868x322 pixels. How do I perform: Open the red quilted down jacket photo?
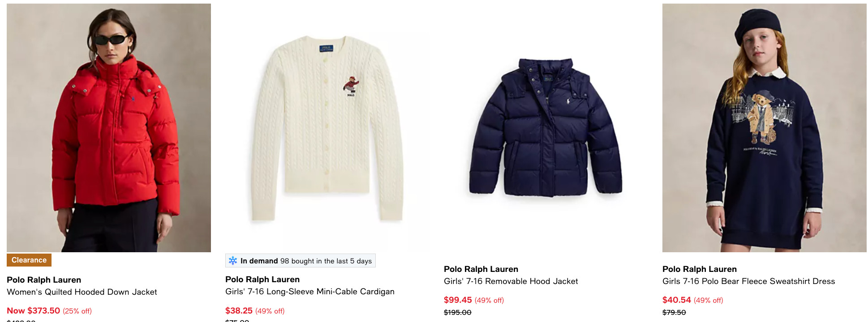point(109,128)
